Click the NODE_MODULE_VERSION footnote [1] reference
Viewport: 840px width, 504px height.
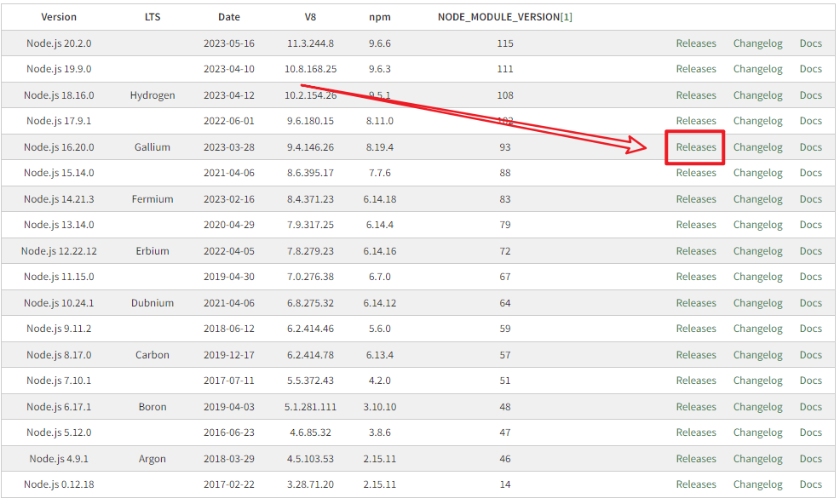point(567,17)
